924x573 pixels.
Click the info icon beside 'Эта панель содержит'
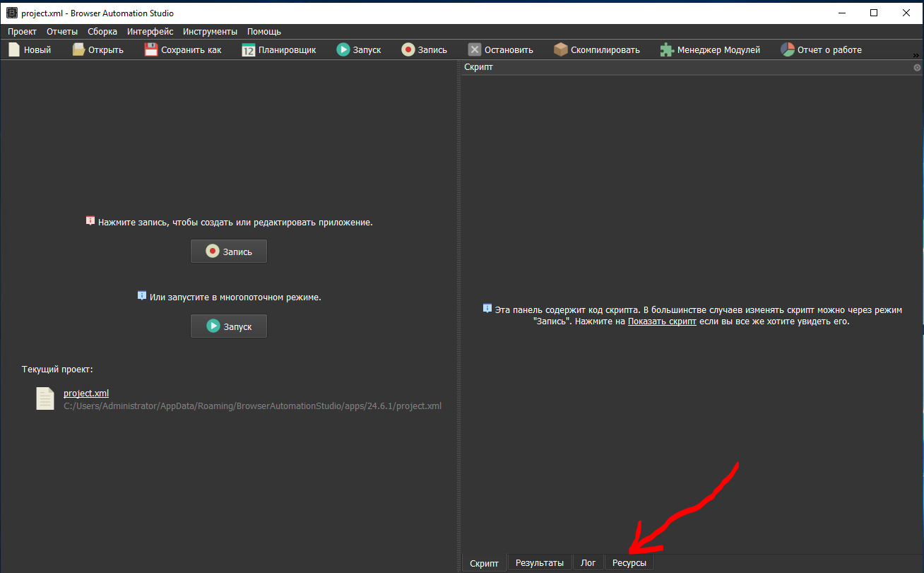(487, 309)
